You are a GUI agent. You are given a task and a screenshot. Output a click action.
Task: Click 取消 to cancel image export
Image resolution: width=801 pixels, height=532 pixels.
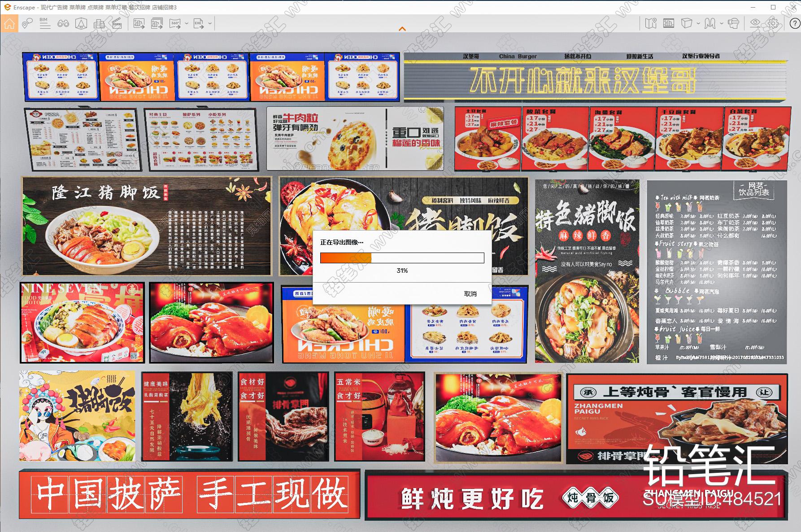470,294
